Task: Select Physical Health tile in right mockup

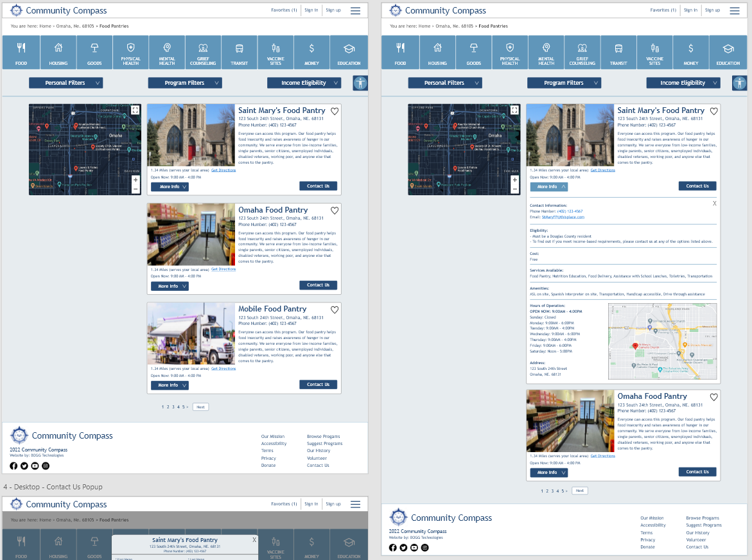Action: click(510, 52)
